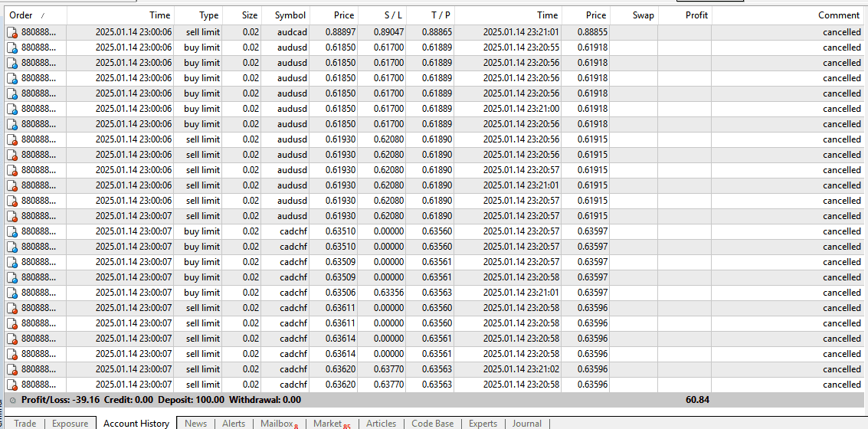Click the Profit/Loss summary row icon
Image resolution: width=868 pixels, height=429 pixels.
pos(11,400)
